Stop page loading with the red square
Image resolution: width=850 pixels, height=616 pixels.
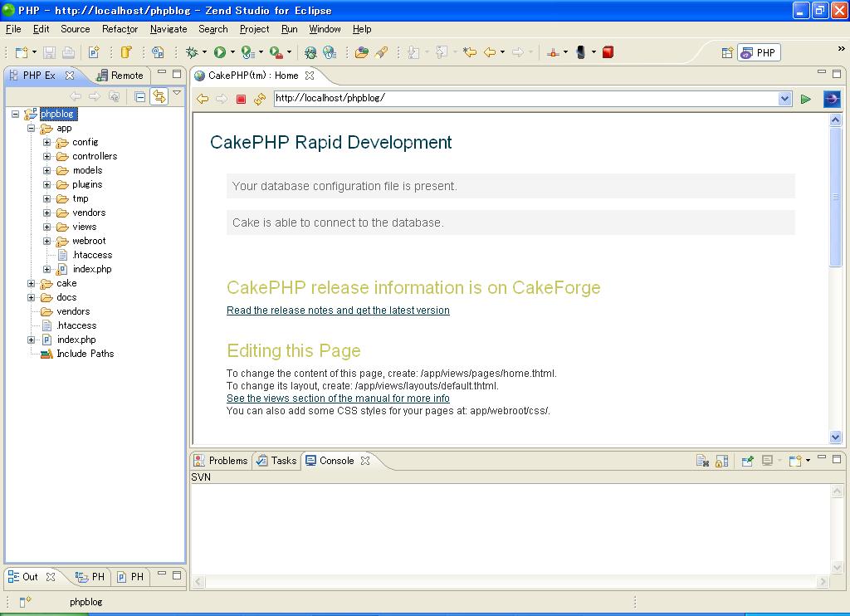[242, 99]
